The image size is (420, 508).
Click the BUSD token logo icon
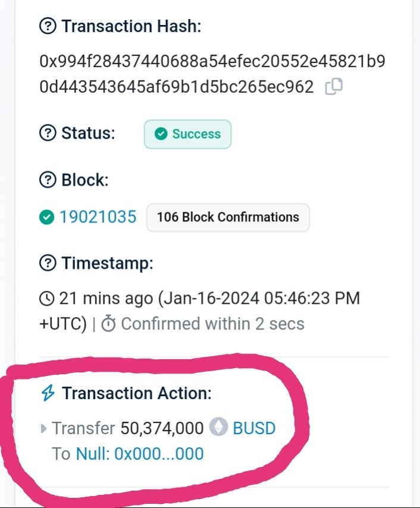point(218,428)
